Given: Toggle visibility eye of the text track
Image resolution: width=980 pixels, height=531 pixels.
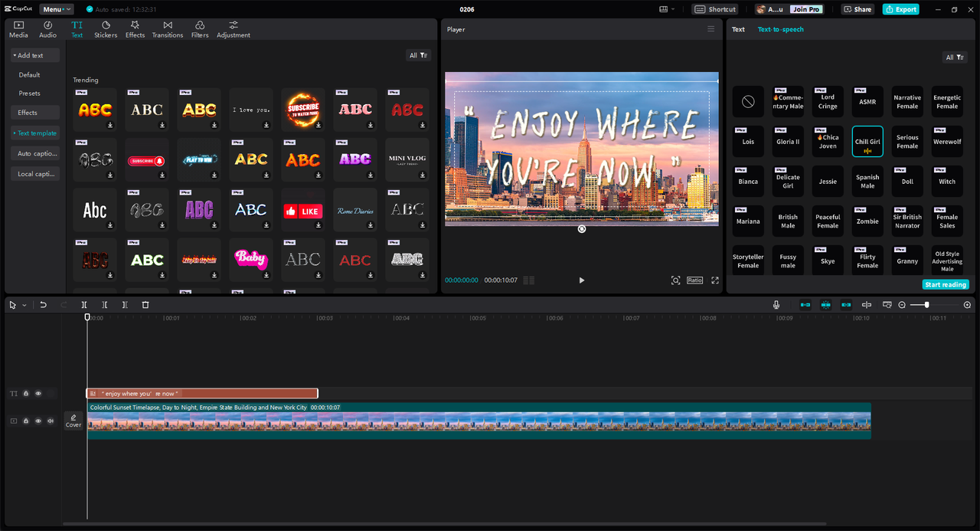Looking at the screenshot, I should click(x=38, y=393).
